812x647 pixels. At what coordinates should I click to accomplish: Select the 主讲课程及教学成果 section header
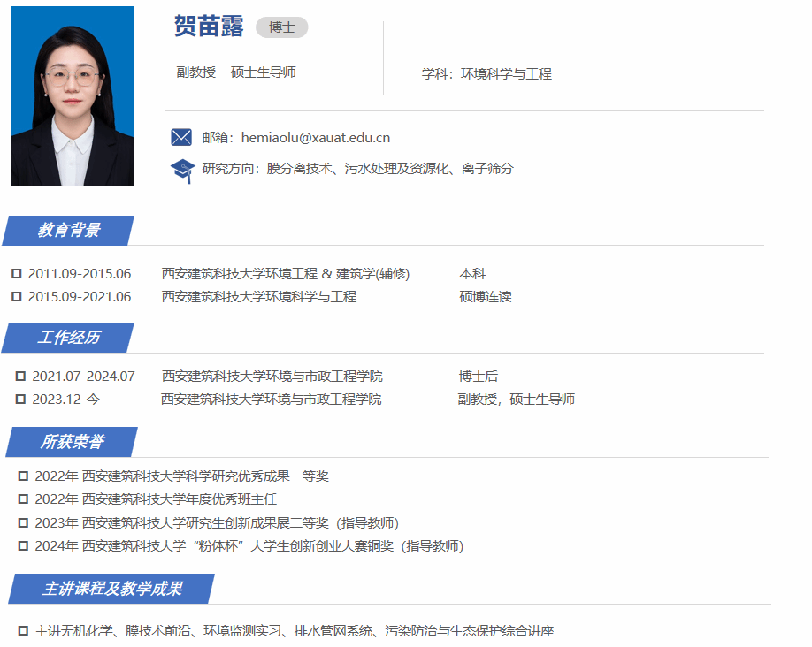[111, 589]
